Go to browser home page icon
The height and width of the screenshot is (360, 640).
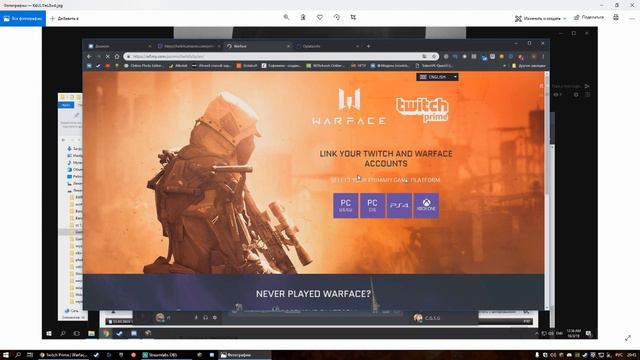[117, 56]
